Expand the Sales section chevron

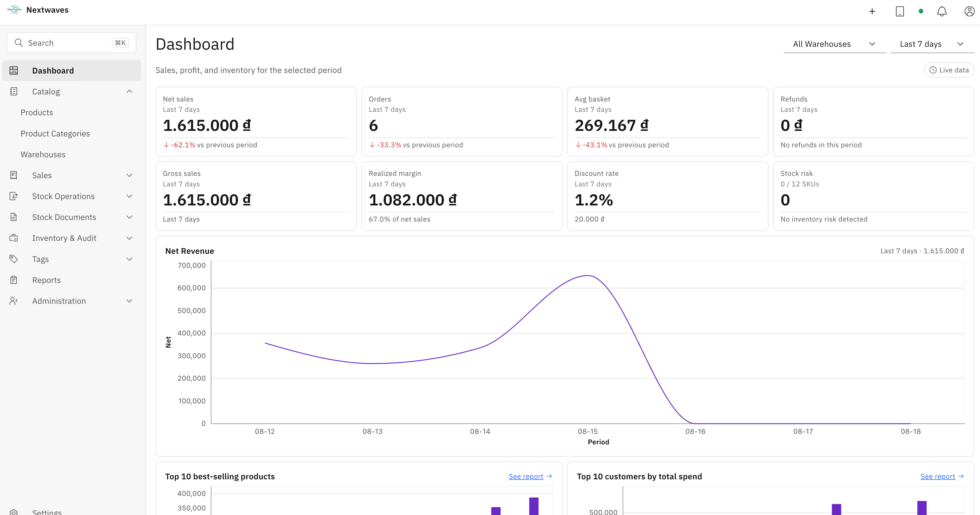coord(129,175)
